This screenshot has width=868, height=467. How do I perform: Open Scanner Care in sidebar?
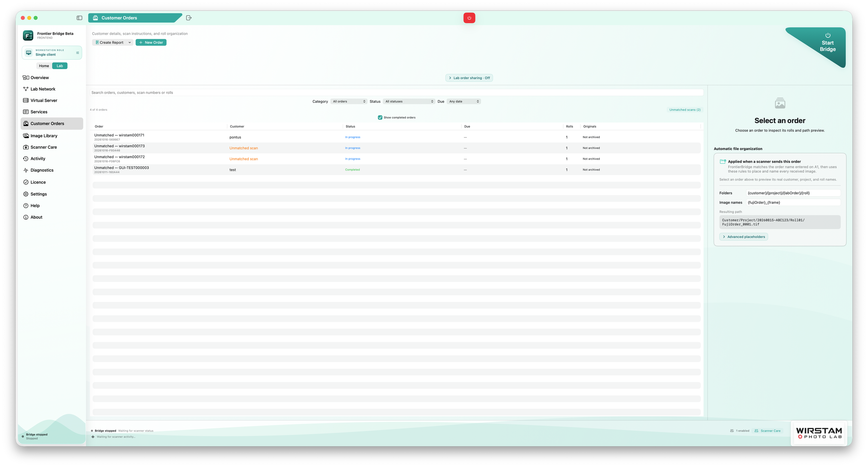tap(52, 147)
